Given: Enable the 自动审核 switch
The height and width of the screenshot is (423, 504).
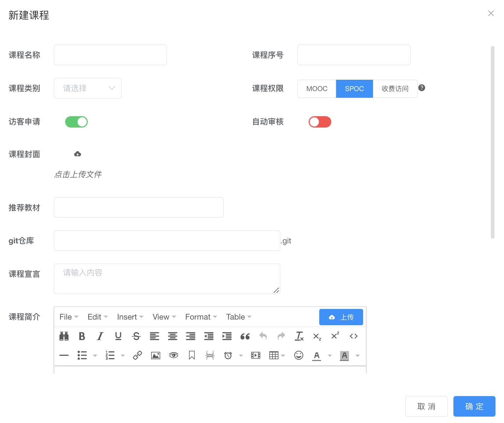Looking at the screenshot, I should [x=320, y=122].
